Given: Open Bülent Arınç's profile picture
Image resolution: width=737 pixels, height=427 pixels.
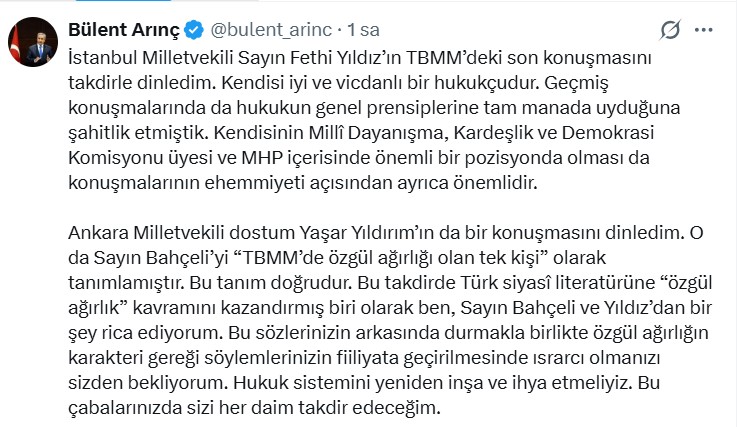Looking at the screenshot, I should [32, 41].
